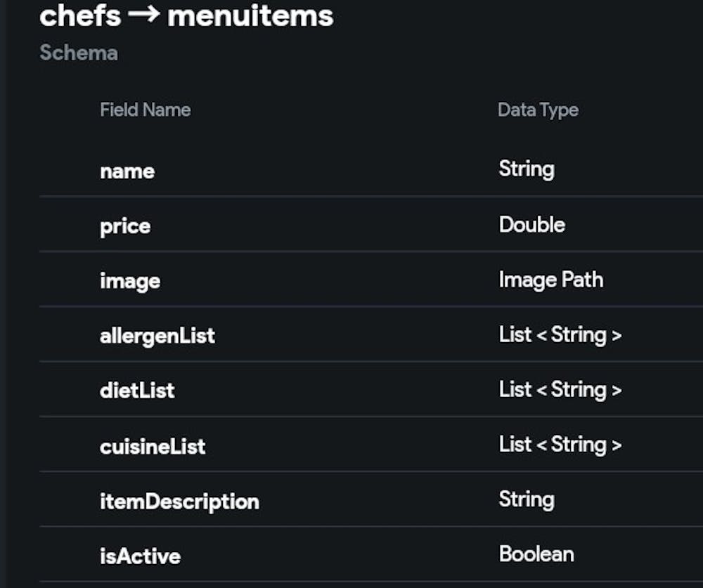Click the Field Name column header
The height and width of the screenshot is (588, 703).
point(145,110)
